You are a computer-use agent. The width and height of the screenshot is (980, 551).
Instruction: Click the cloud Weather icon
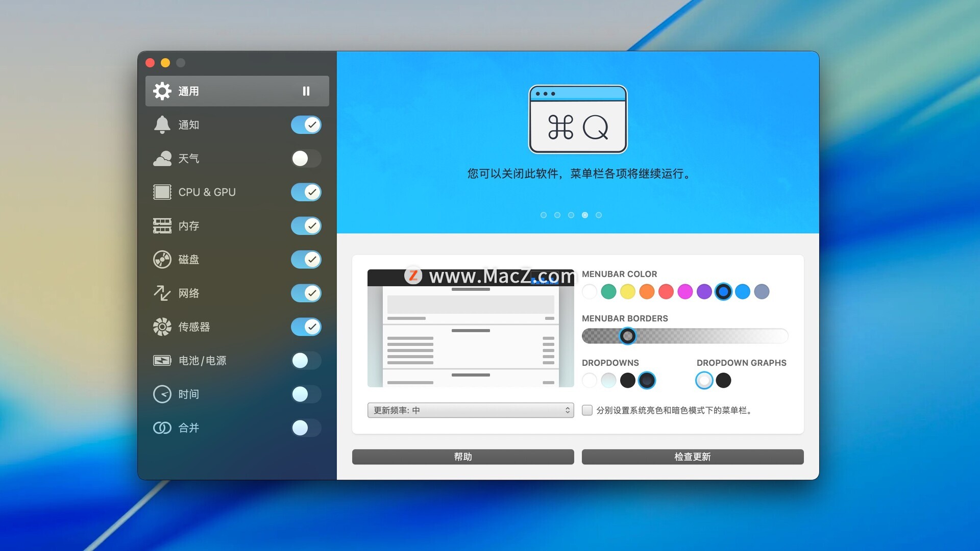pyautogui.click(x=162, y=159)
